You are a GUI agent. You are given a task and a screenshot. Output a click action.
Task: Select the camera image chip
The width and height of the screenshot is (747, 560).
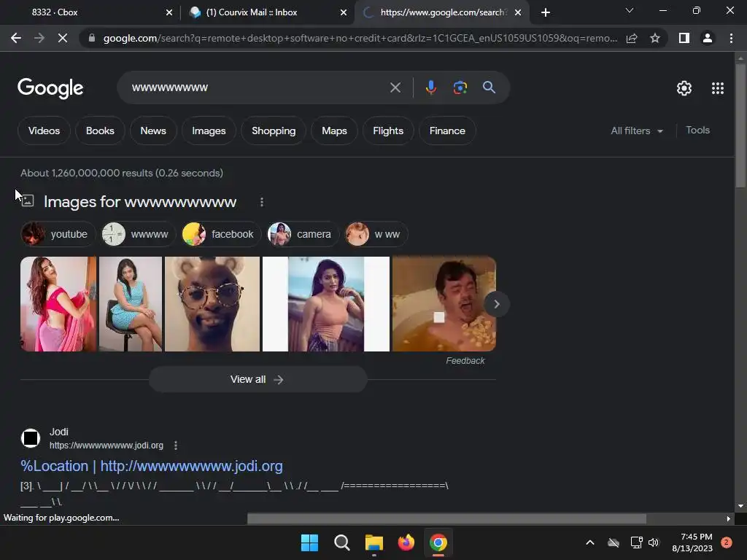303,234
